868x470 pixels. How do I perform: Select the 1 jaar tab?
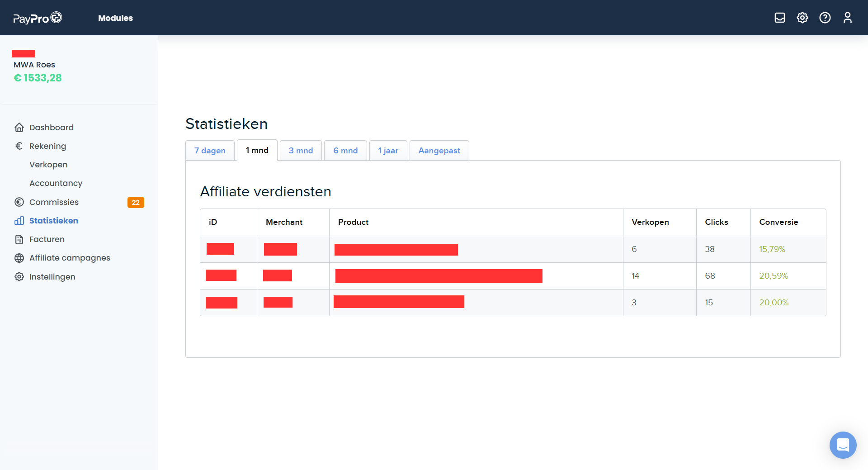(x=388, y=151)
